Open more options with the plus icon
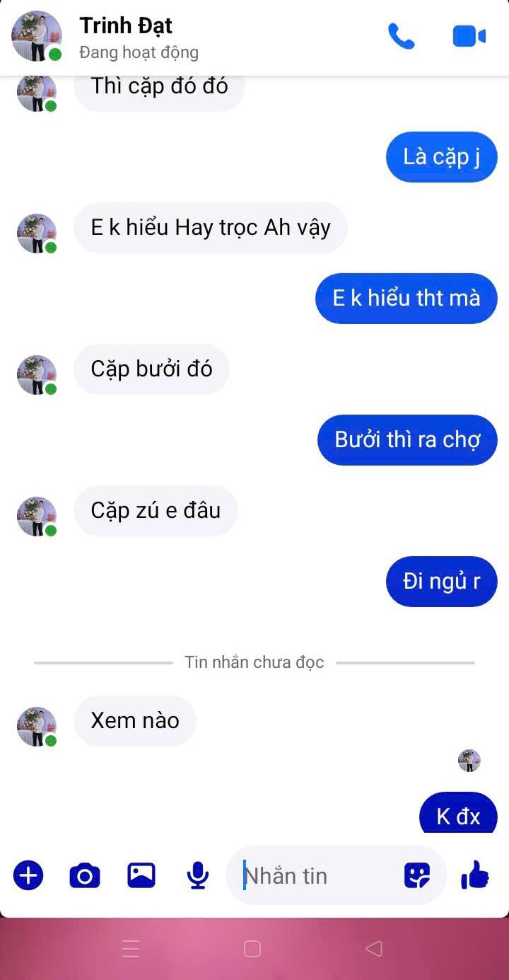 28,875
